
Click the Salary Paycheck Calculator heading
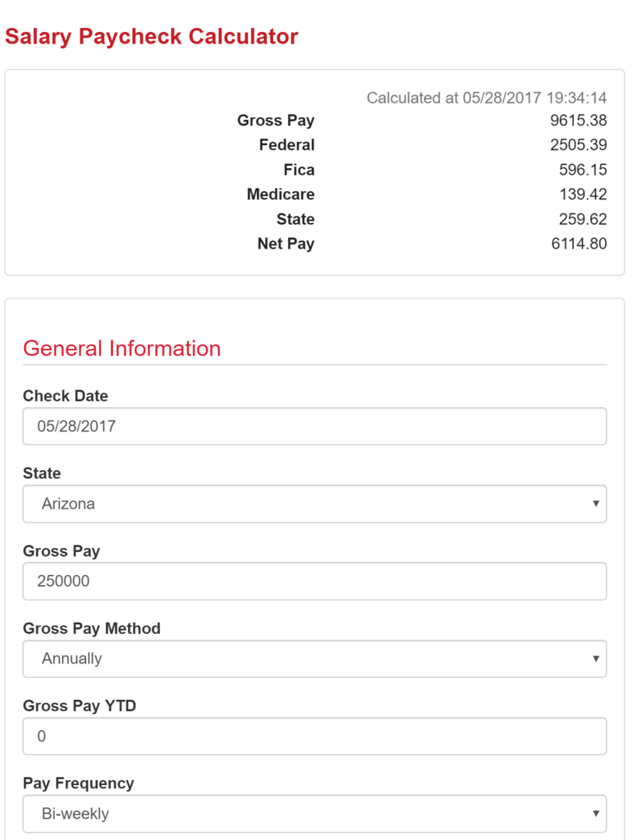152,37
